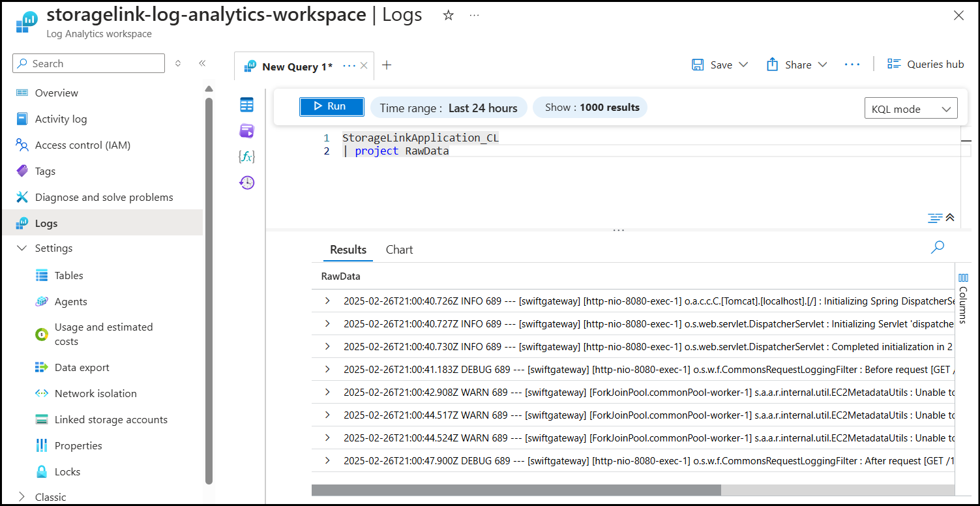The height and width of the screenshot is (506, 980).
Task: Sort by the RawData column header
Action: (x=340, y=276)
